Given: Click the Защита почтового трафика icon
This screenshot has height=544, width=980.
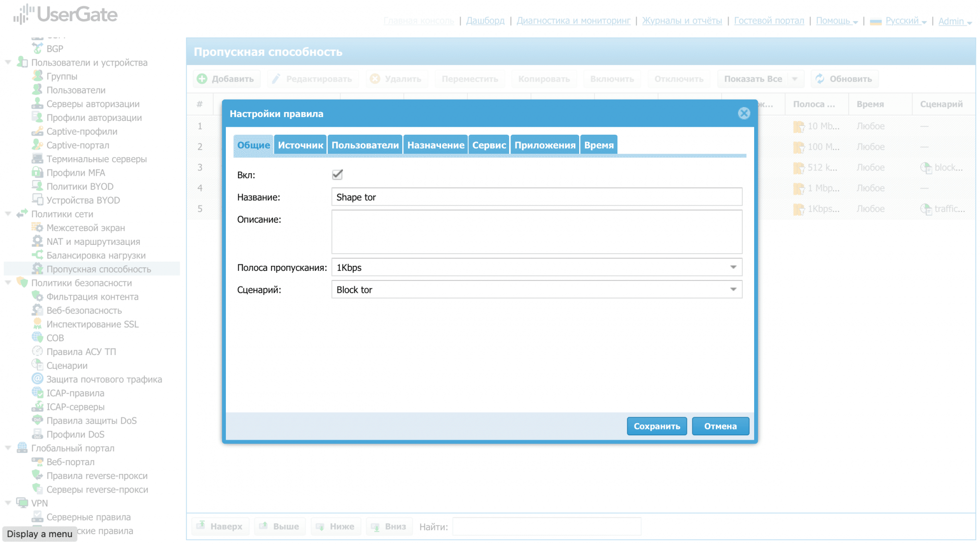Looking at the screenshot, I should (37, 379).
